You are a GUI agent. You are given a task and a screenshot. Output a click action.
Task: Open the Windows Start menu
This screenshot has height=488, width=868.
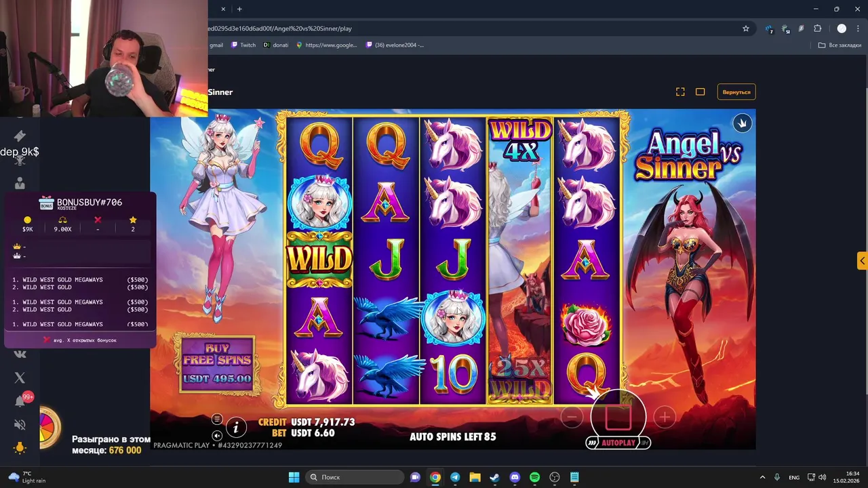[x=294, y=477]
